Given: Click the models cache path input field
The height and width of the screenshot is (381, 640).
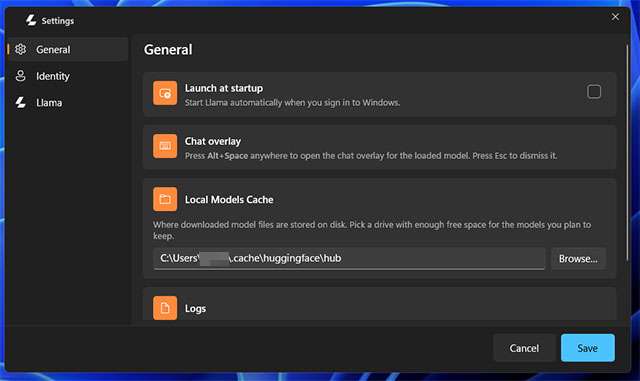Looking at the screenshot, I should [x=349, y=258].
